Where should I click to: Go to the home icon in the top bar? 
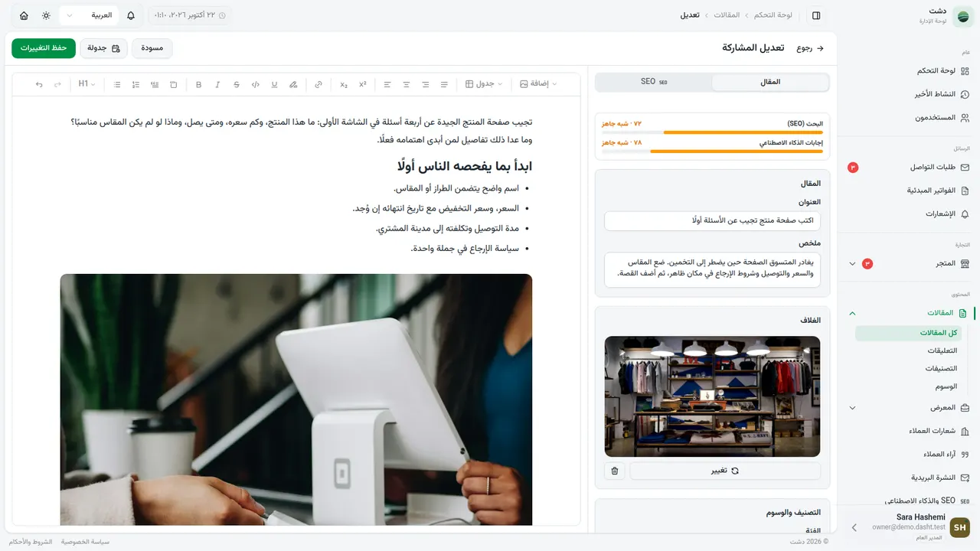(x=24, y=15)
